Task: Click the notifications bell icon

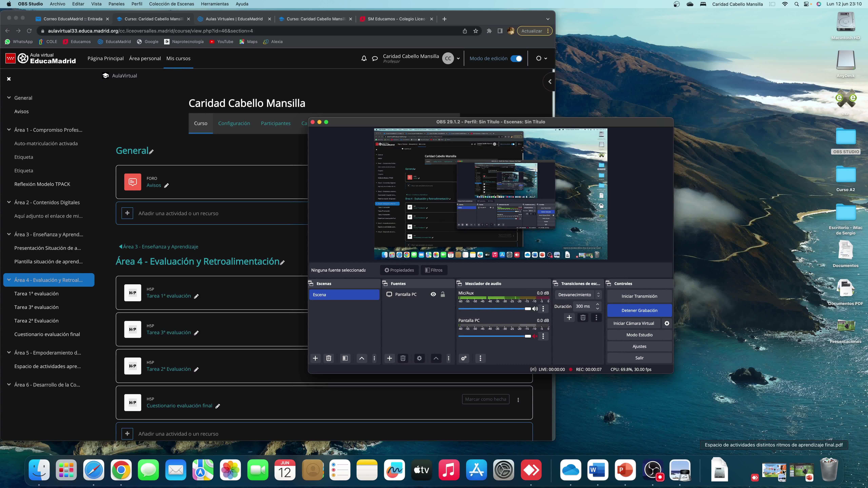Action: tap(364, 59)
